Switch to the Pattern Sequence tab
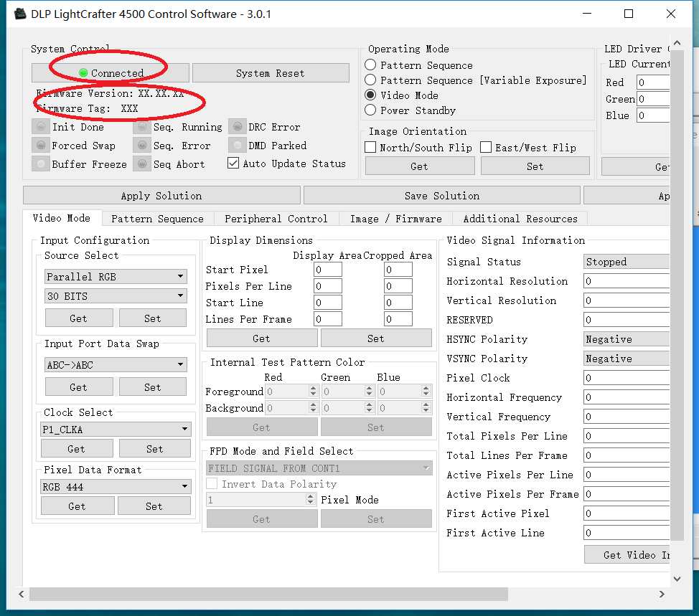 pos(157,219)
